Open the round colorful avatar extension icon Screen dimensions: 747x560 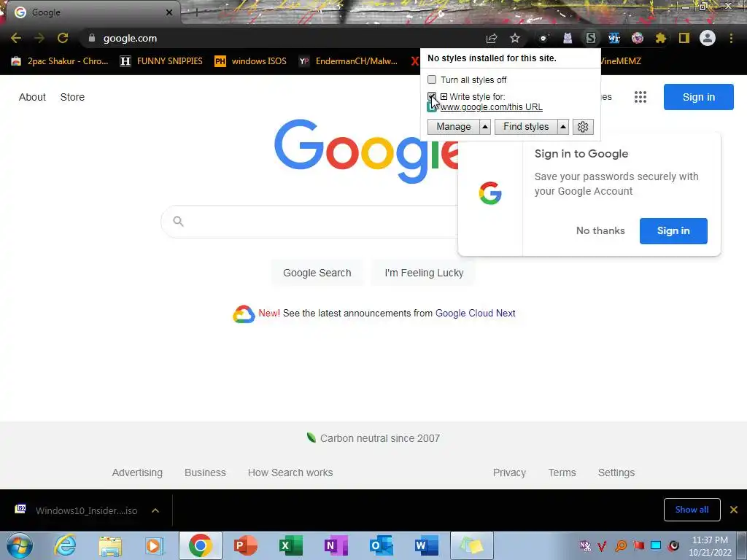[638, 38]
